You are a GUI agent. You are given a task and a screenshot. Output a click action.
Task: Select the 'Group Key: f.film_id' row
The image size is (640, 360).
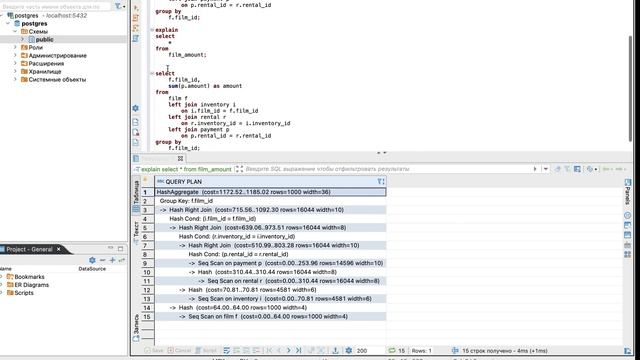tap(271, 201)
